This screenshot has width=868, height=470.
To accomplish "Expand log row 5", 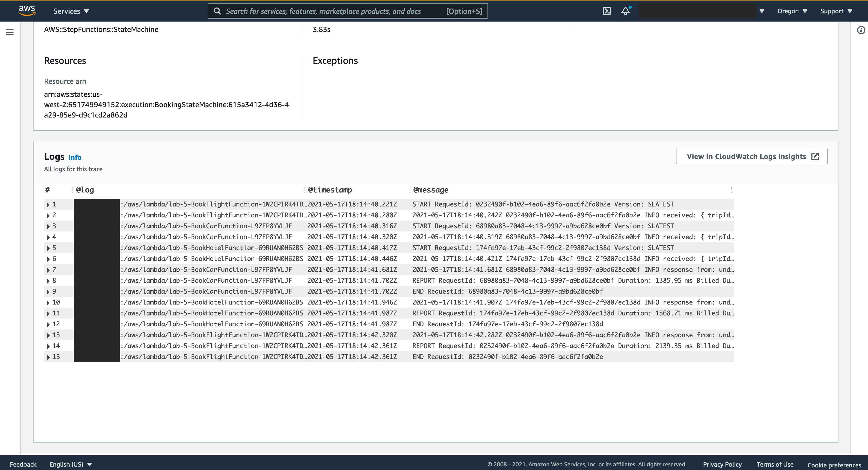I will pyautogui.click(x=48, y=248).
